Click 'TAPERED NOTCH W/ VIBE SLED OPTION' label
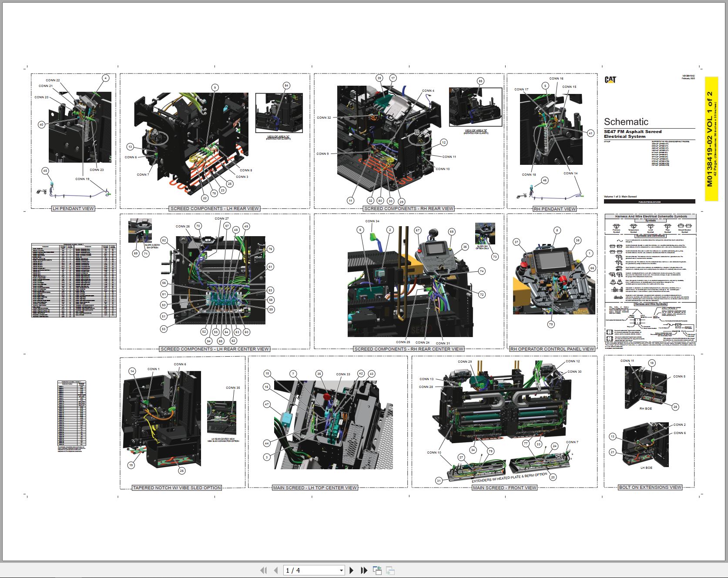728x578 pixels. 177,488
